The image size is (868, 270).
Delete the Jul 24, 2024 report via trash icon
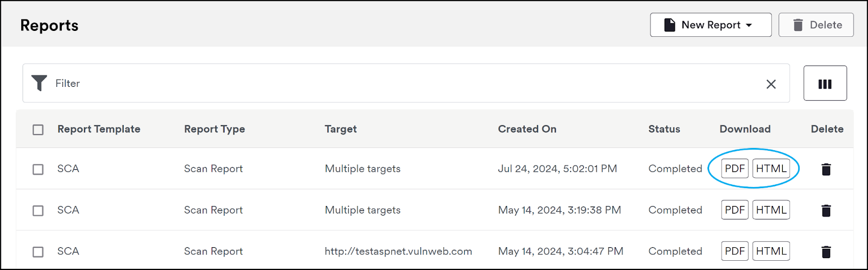point(826,169)
